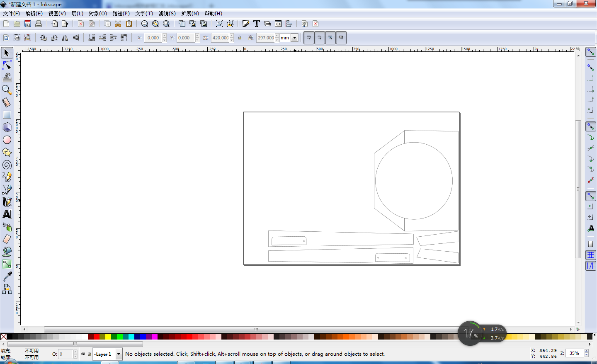Screen dimensions: 597x364
Task: Toggle Layer 1 visibility eye icon
Action: pos(83,354)
